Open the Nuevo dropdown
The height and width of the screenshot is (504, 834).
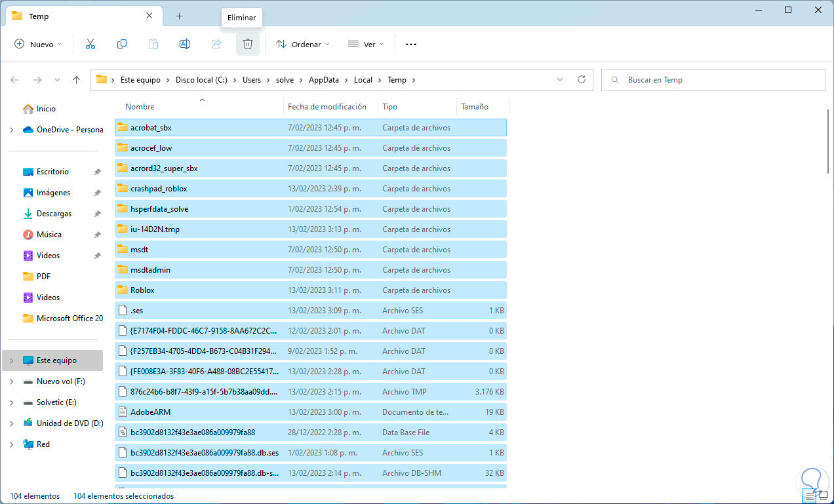click(38, 44)
